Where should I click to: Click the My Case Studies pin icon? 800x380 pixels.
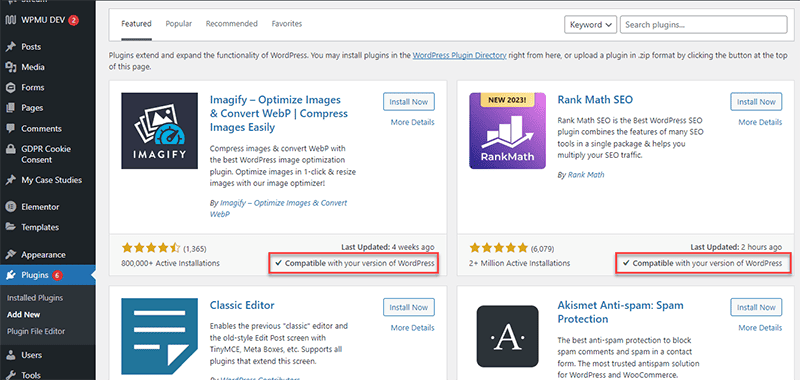(x=10, y=180)
